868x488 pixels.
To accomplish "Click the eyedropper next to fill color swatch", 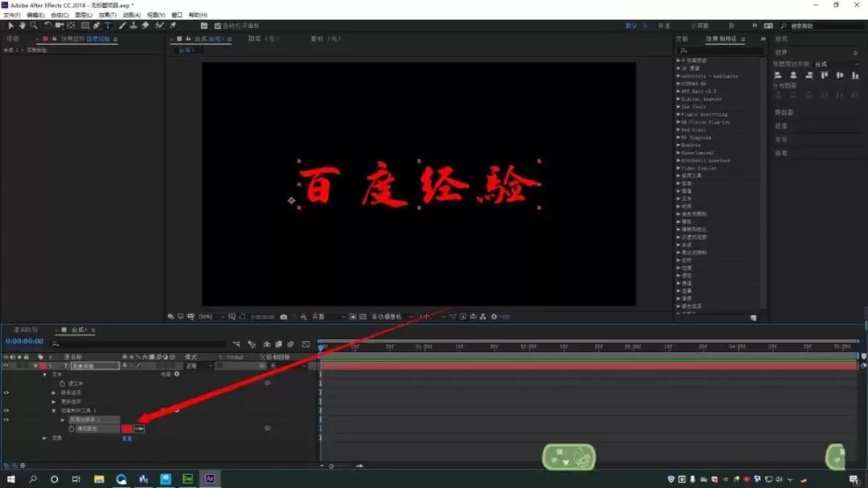I will pyautogui.click(x=139, y=429).
